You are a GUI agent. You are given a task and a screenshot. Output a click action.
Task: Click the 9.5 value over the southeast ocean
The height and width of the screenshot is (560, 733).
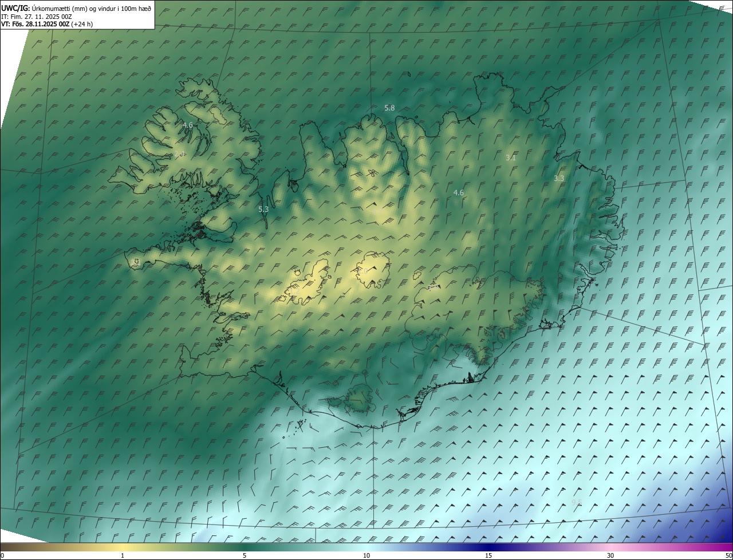(x=577, y=502)
